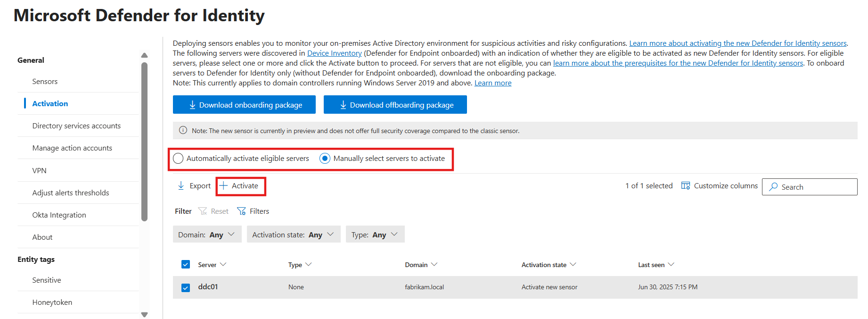
Task: Click the magnifier icon in Search box
Action: 773,187
